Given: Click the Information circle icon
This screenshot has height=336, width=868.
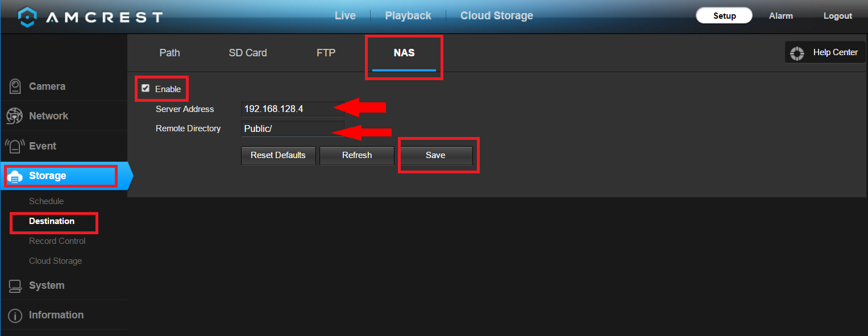Looking at the screenshot, I should point(15,316).
